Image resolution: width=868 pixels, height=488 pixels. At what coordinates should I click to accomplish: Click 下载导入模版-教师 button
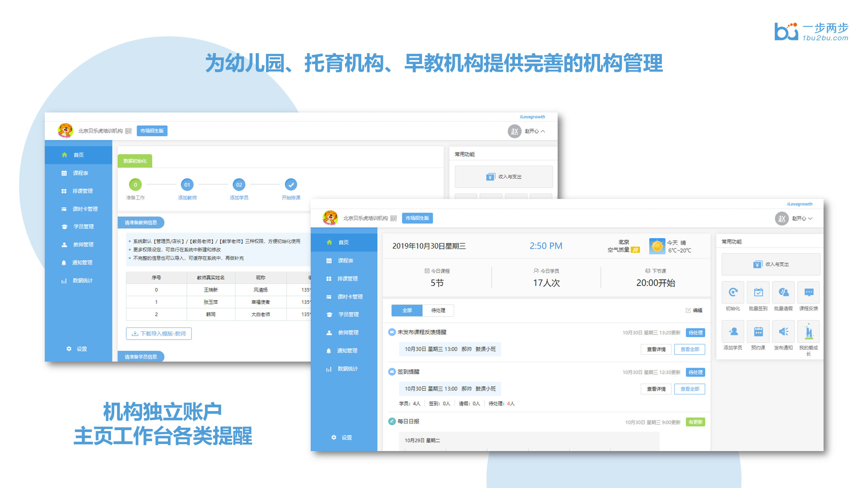click(x=159, y=333)
